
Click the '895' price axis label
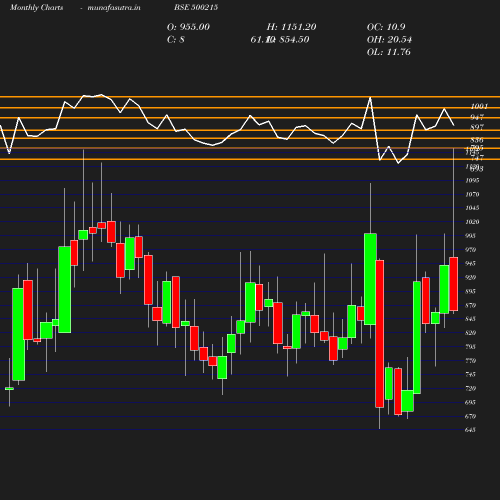click(x=470, y=292)
